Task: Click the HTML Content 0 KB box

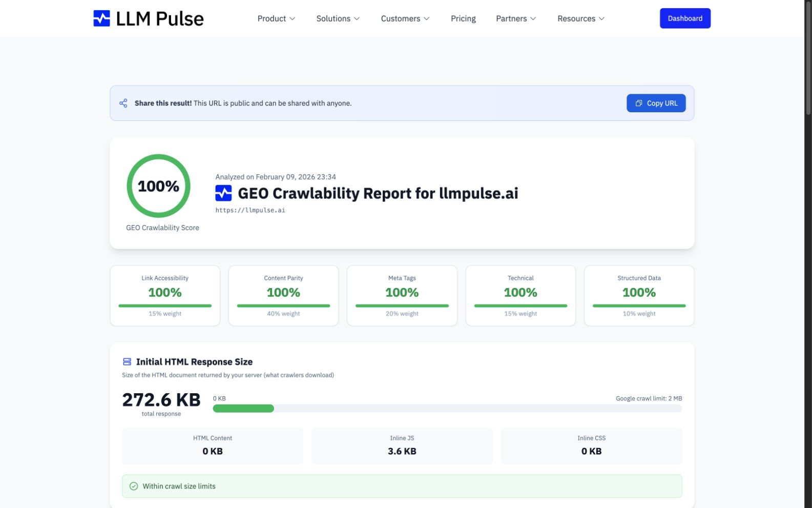Action: (x=213, y=446)
